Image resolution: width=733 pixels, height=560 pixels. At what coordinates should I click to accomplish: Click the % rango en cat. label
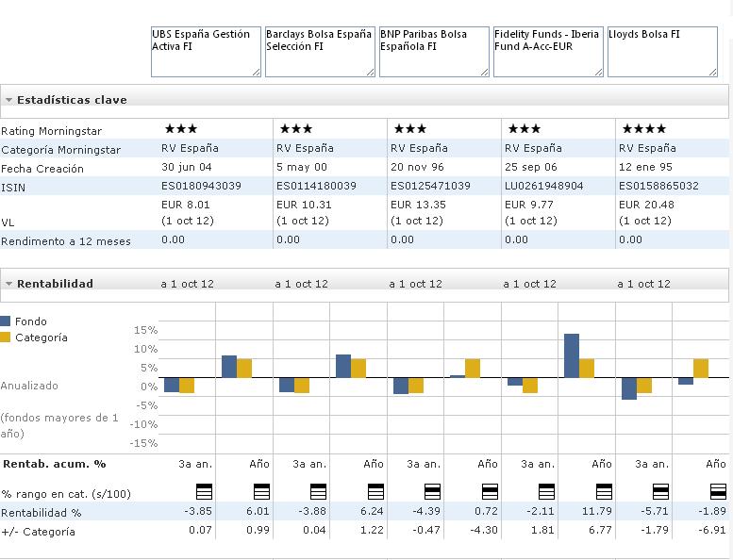tap(66, 494)
